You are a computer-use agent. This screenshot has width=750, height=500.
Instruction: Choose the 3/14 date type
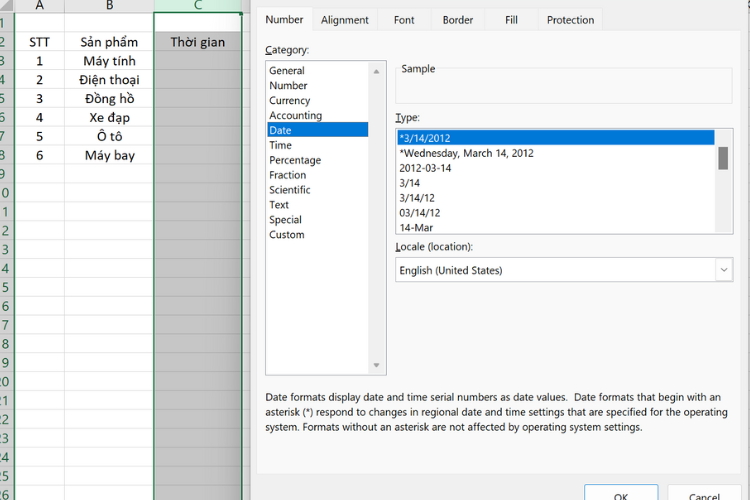(x=556, y=183)
